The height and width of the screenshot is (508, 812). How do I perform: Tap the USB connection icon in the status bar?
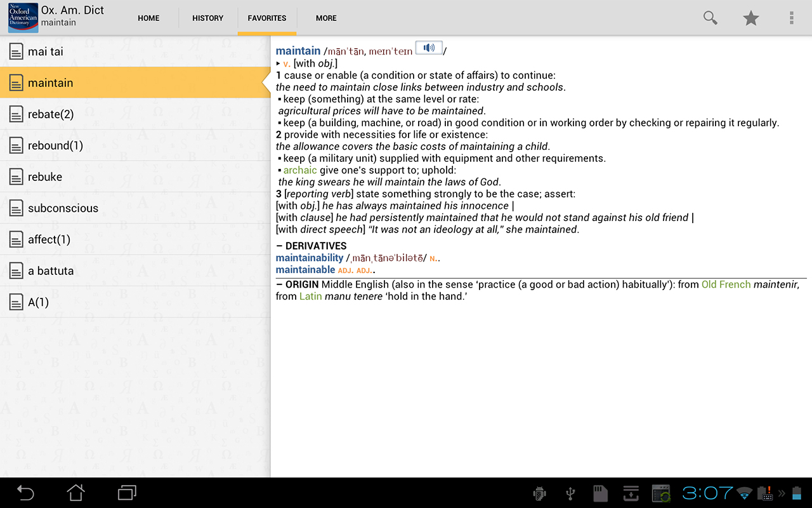click(570, 493)
